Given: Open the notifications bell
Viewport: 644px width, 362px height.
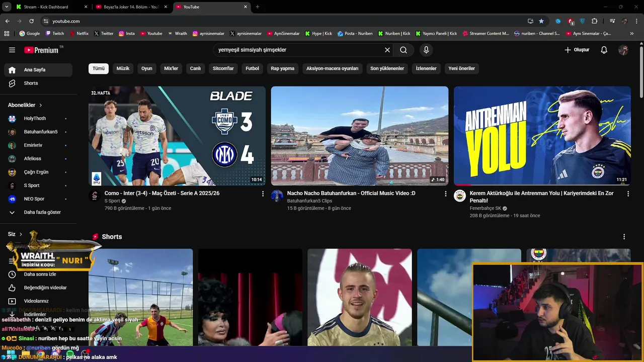Looking at the screenshot, I should tap(604, 50).
